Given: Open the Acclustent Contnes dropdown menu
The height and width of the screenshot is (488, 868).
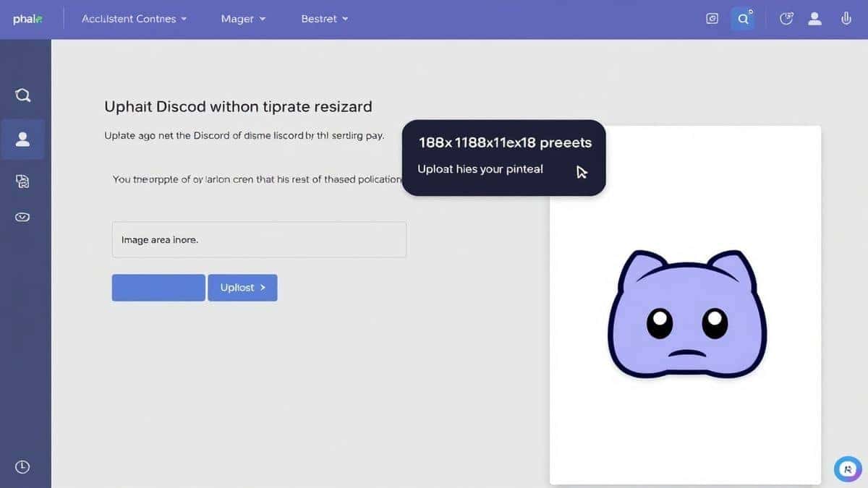Looking at the screenshot, I should [134, 19].
